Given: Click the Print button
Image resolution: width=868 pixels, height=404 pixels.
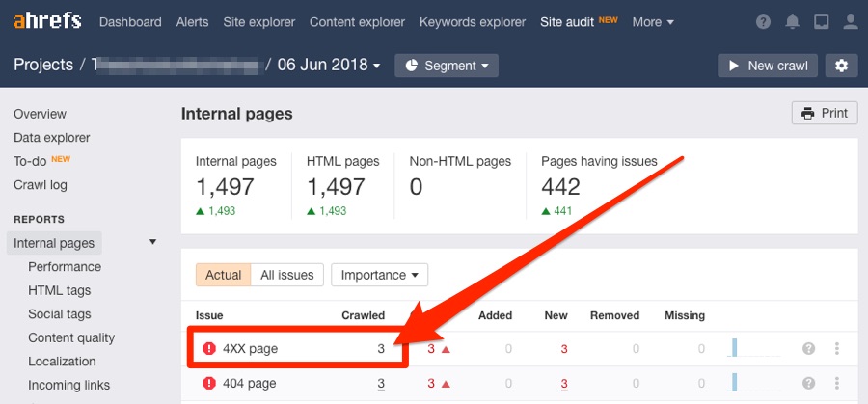Looking at the screenshot, I should (824, 113).
